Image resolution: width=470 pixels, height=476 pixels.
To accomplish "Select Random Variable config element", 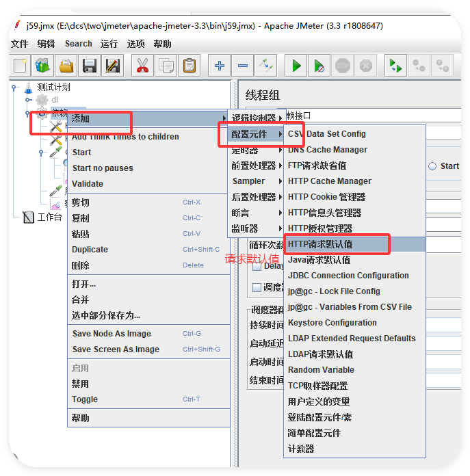I will point(354,370).
